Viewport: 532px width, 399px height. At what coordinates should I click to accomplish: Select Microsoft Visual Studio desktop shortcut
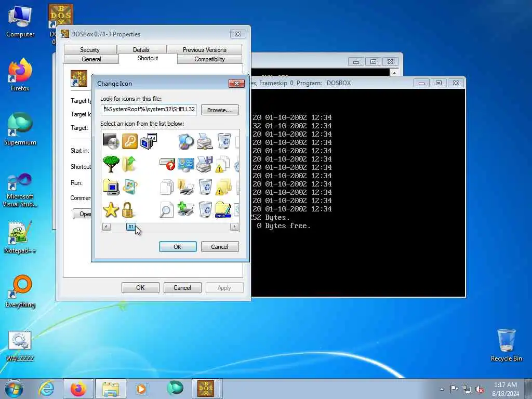click(20, 190)
